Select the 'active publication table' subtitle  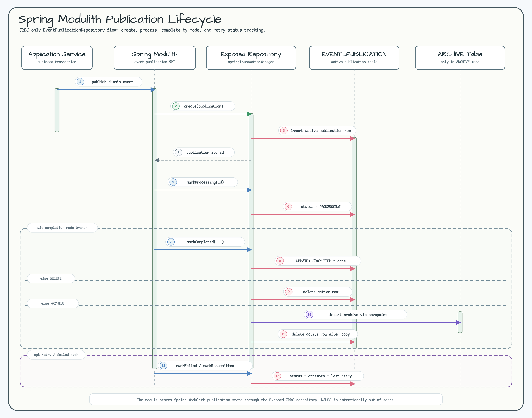pyautogui.click(x=354, y=62)
